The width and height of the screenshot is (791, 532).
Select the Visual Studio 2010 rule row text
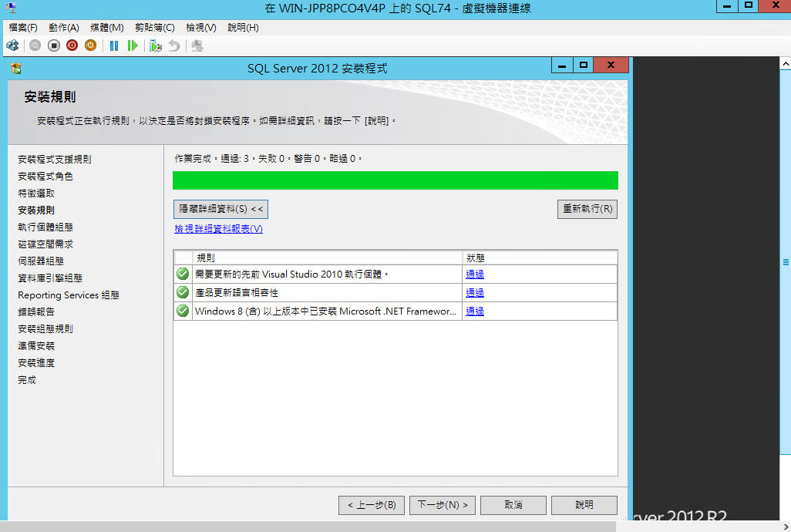pyautogui.click(x=291, y=274)
